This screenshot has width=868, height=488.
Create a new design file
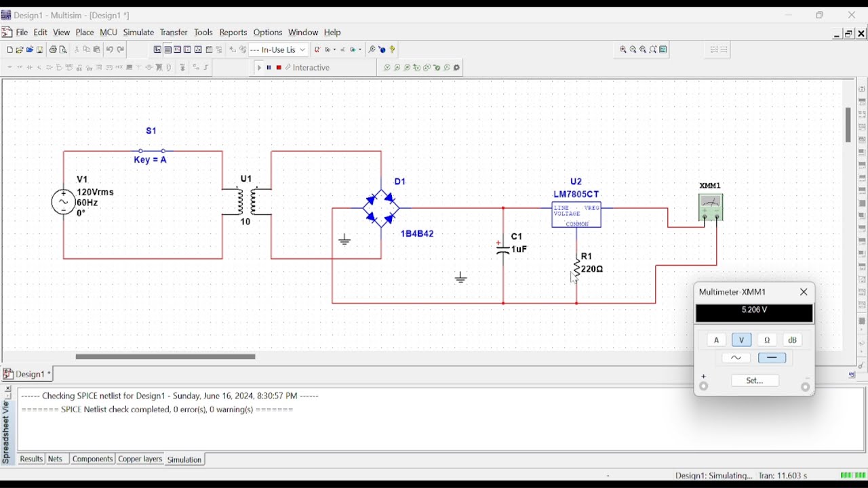9,49
